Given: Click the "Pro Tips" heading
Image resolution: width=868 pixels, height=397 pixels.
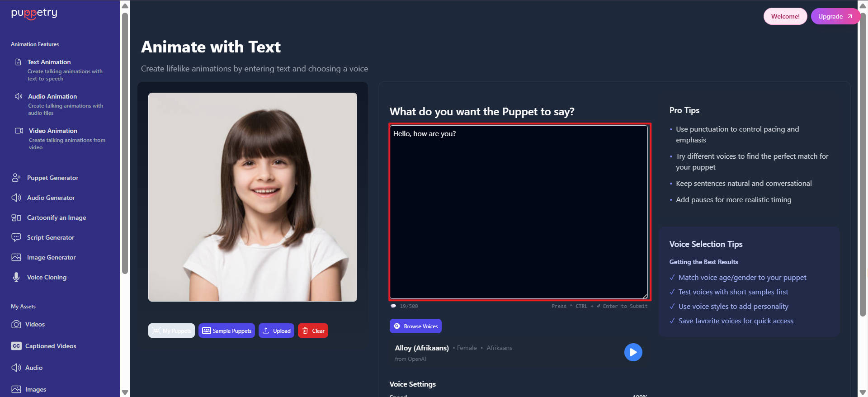Looking at the screenshot, I should pyautogui.click(x=684, y=110).
